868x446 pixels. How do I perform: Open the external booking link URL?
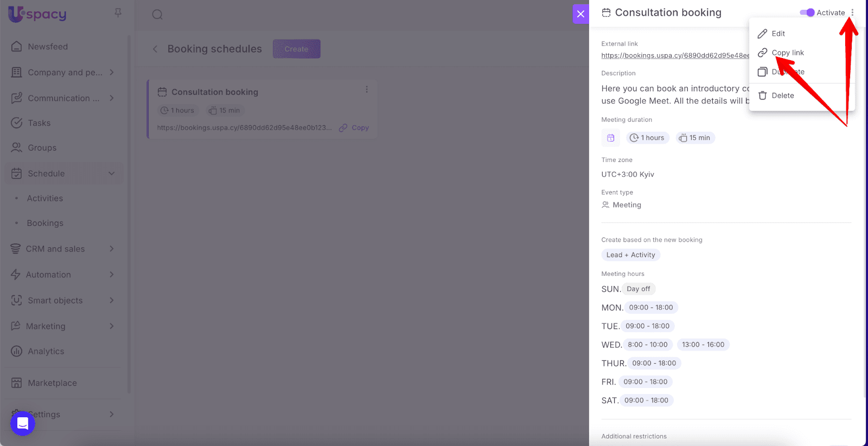tap(675, 55)
